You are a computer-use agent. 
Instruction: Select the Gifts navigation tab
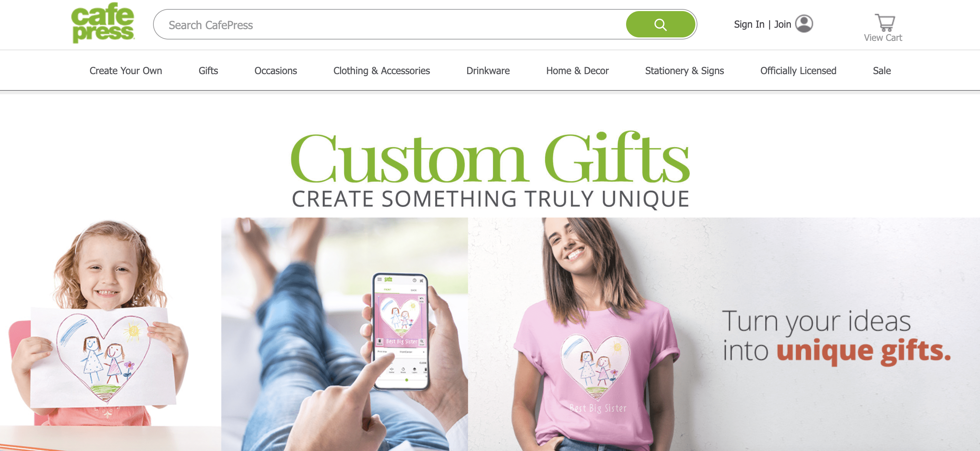click(208, 70)
